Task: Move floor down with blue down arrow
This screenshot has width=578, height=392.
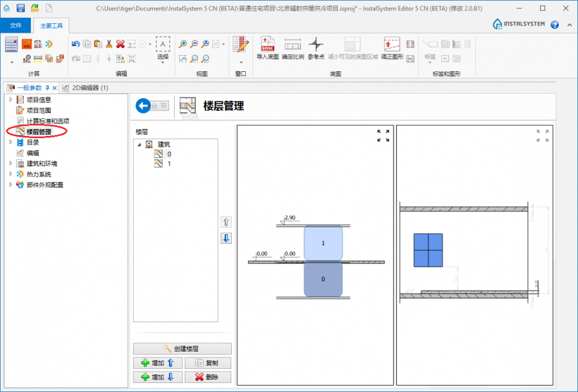Action: tap(226, 238)
